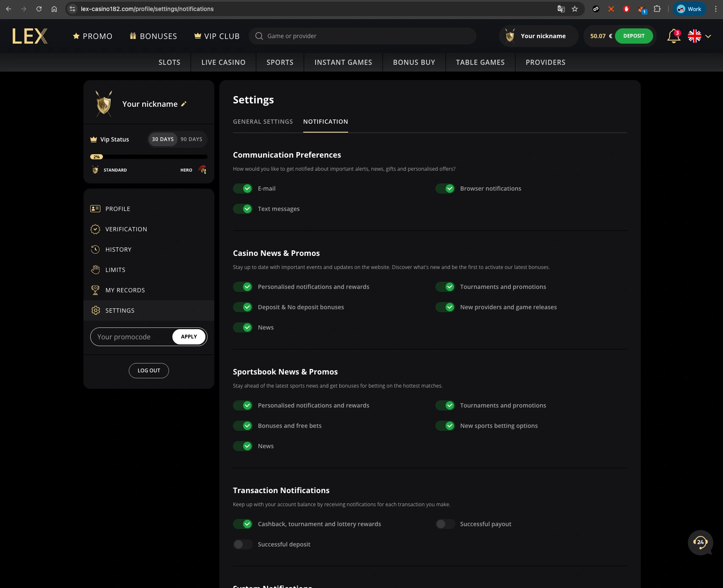Click the Vip Status crown icon
The width and height of the screenshot is (723, 588).
pyautogui.click(x=94, y=139)
